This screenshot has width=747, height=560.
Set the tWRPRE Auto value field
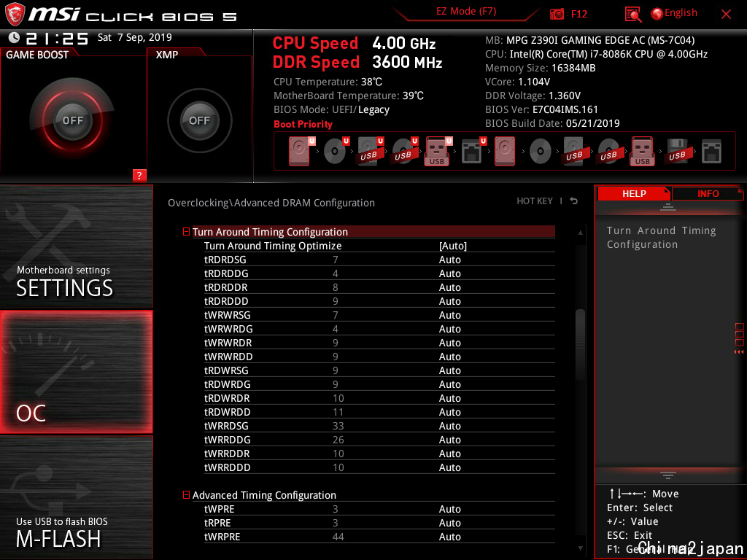point(449,537)
